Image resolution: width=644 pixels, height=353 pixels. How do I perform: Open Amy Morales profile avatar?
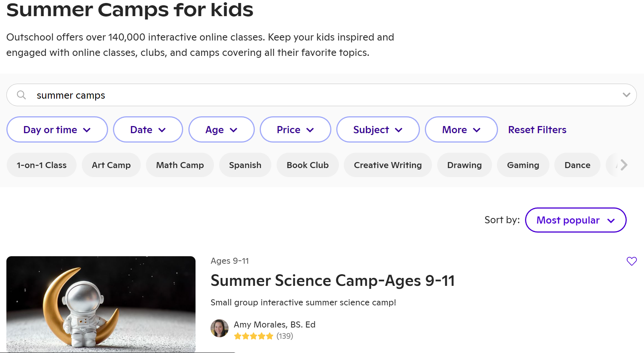click(220, 328)
